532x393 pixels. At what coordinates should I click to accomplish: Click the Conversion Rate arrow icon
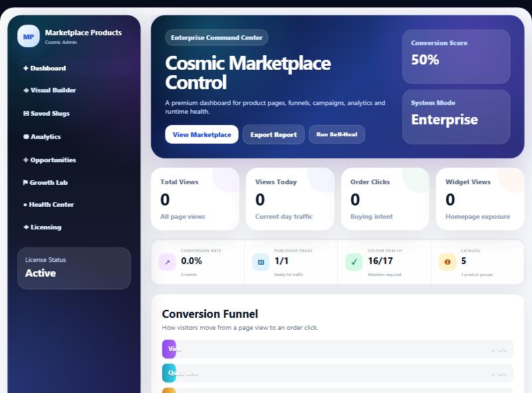pos(168,262)
